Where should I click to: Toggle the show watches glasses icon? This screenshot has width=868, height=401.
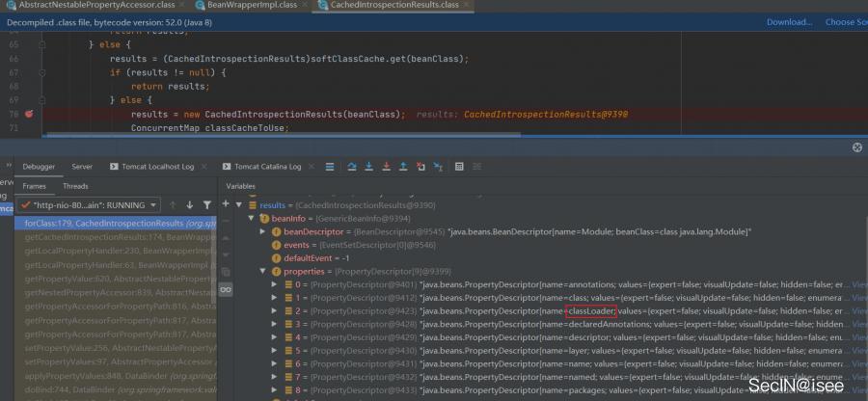pyautogui.click(x=226, y=289)
